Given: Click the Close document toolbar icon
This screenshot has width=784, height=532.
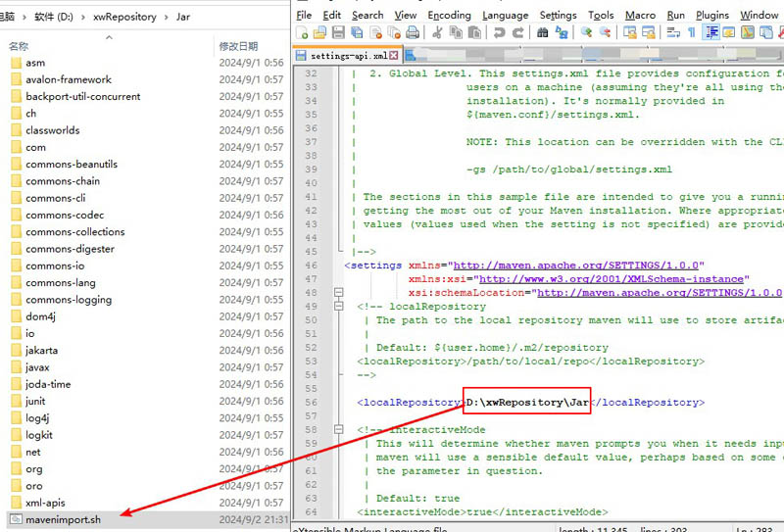Looking at the screenshot, I should 375,33.
